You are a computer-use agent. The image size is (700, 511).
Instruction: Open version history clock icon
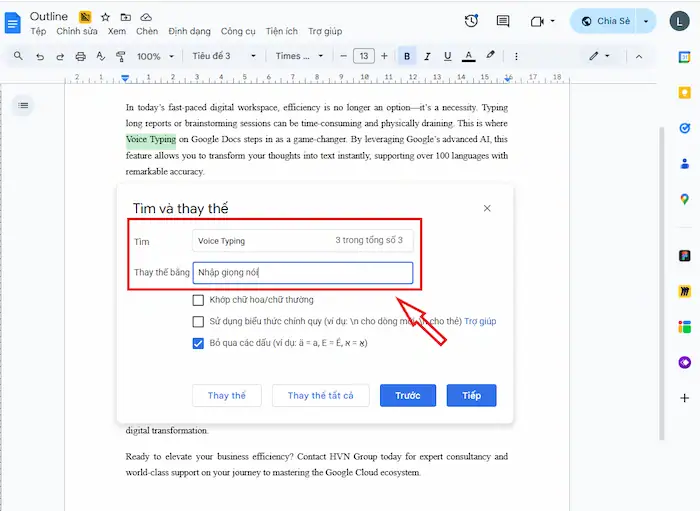tap(472, 21)
